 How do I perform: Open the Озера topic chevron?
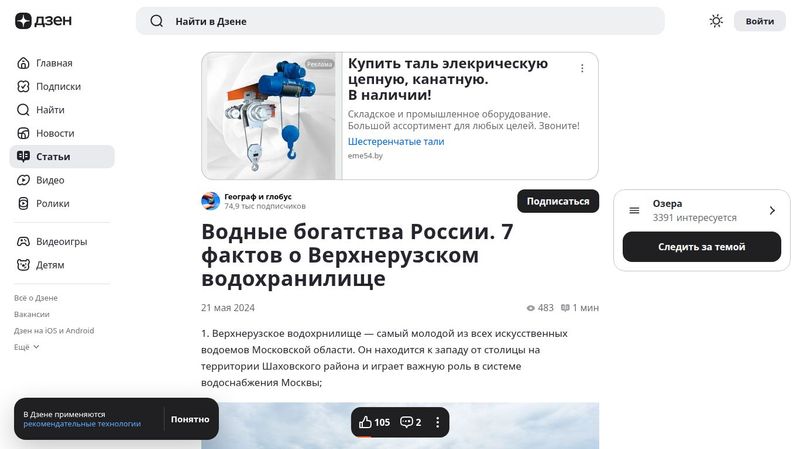pos(772,210)
